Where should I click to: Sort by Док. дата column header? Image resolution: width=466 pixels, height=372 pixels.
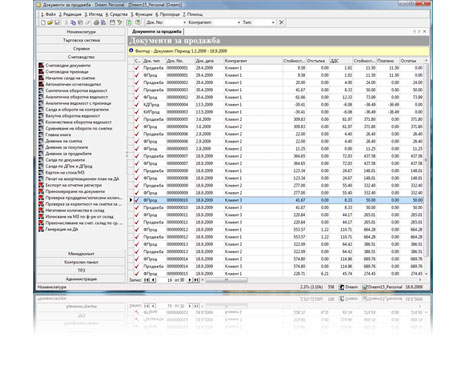[x=209, y=61]
